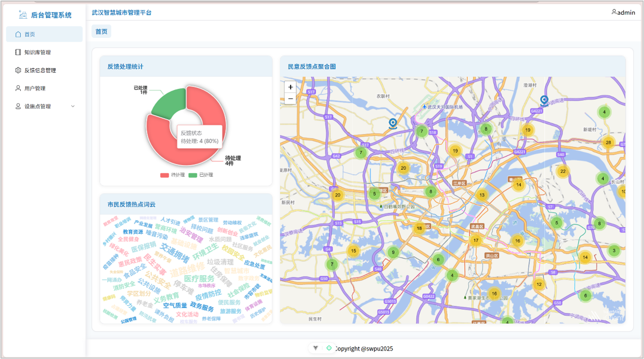Click 交通拥堵 in the word cloud
644x359 pixels.
(175, 252)
